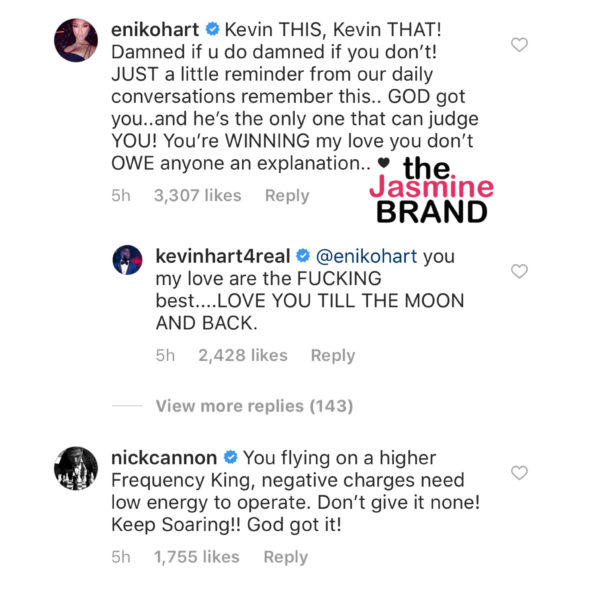This screenshot has height=595, width=595.
Task: View the 1,755 likes list
Action: coord(197,557)
